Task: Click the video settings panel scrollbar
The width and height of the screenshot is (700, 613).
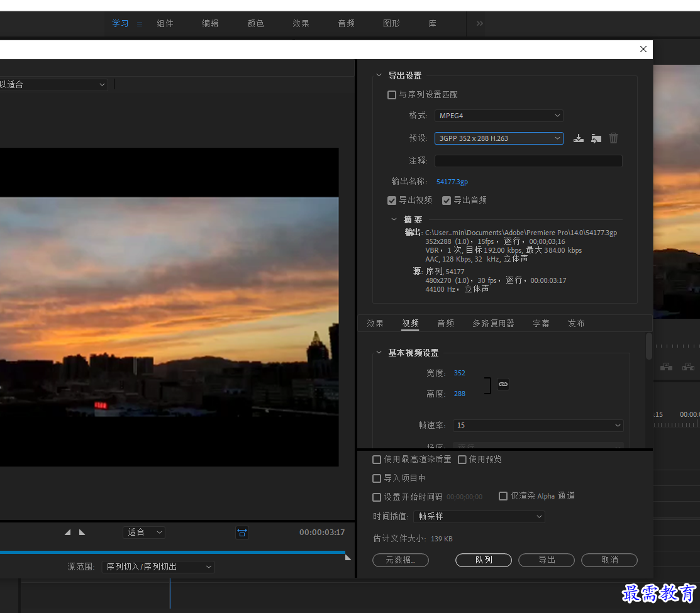Action: (649, 346)
